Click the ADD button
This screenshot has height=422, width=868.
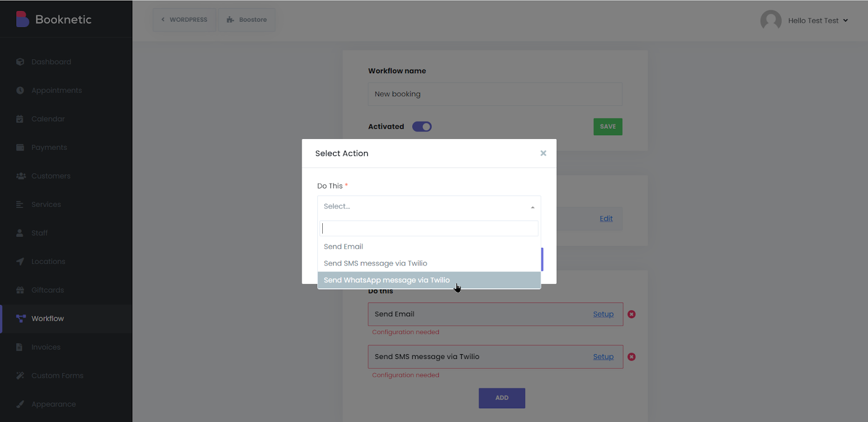[x=502, y=398]
